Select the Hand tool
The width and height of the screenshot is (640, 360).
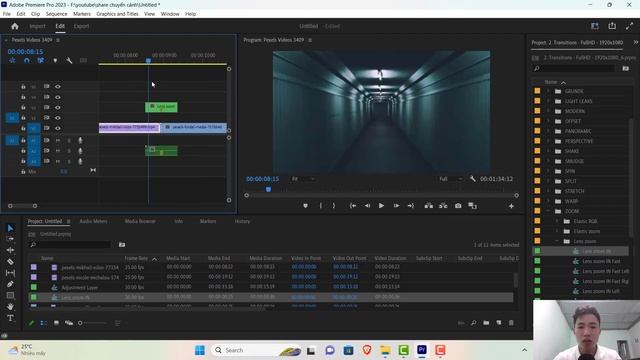coord(10,307)
